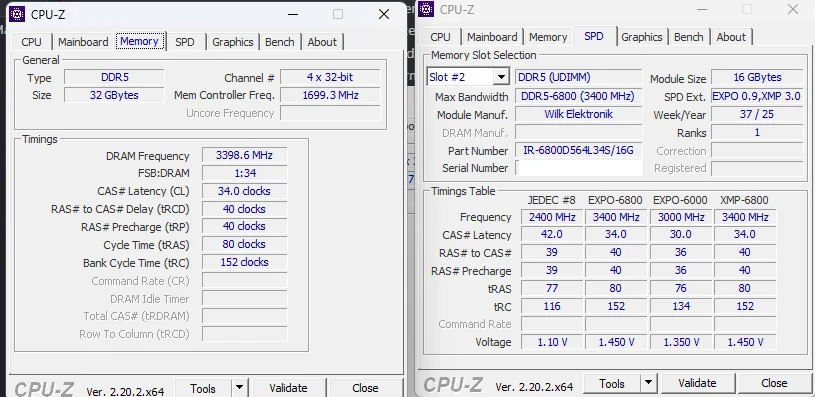
Task: Open the About tab in left window
Action: 322,42
